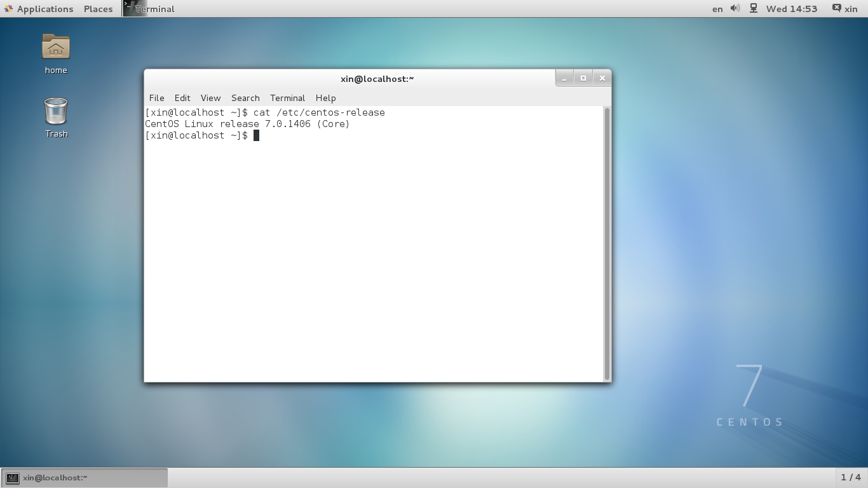Click the 'CentOS Linux release 7.0.1406 (Core)' output line
Viewport: 868px width, 488px height.
pyautogui.click(x=247, y=124)
